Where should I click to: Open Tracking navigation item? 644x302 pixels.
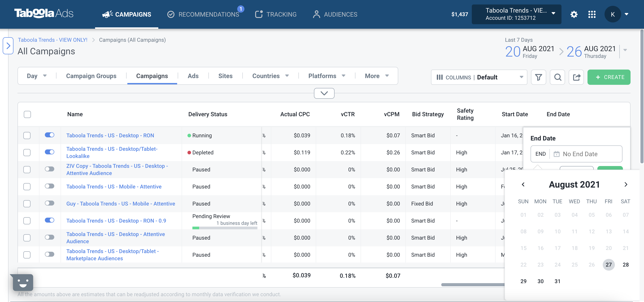click(x=276, y=14)
